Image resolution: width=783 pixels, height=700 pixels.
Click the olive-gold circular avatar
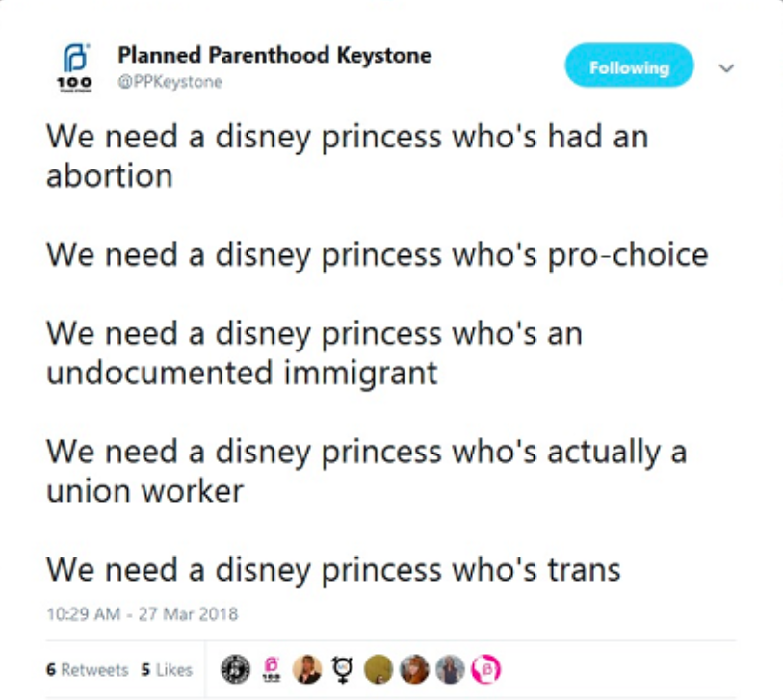click(378, 669)
